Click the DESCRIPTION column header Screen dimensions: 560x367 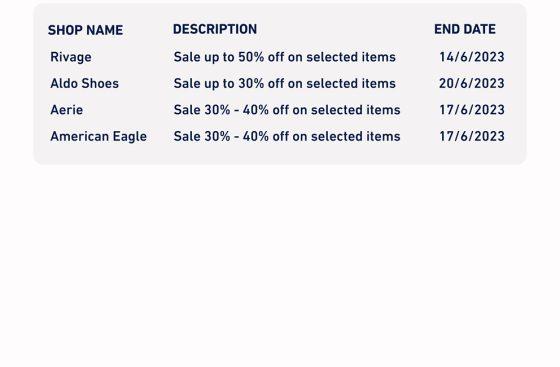215,29
